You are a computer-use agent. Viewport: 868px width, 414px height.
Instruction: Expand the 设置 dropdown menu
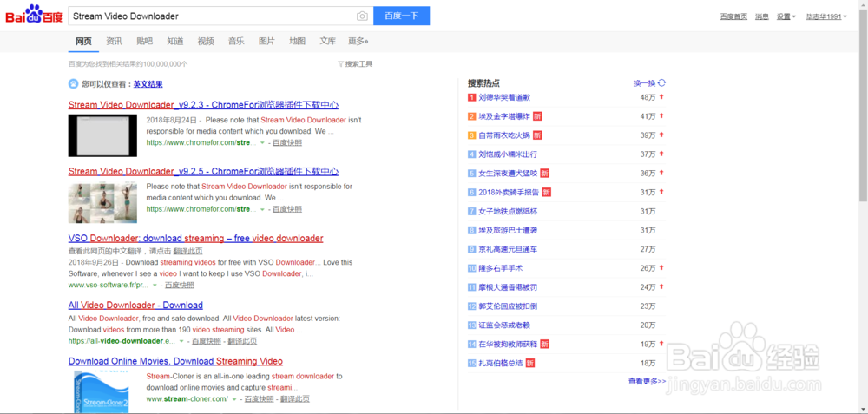click(786, 16)
